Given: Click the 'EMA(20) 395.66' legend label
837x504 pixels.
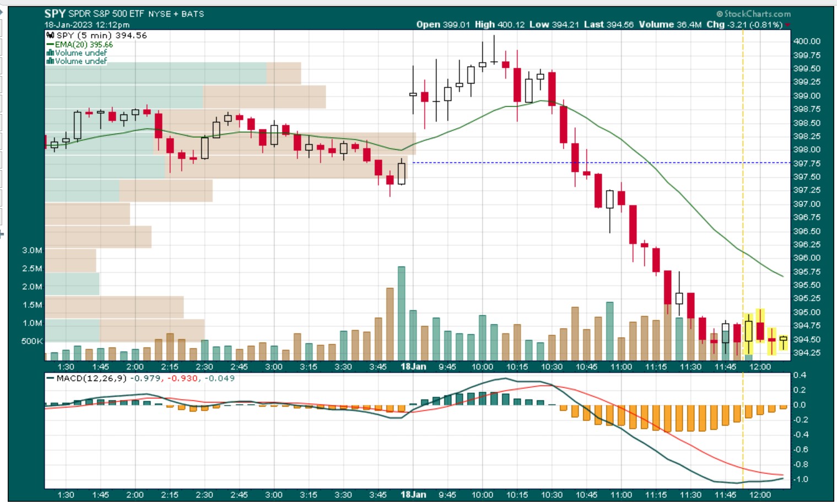Looking at the screenshot, I should click(x=84, y=45).
